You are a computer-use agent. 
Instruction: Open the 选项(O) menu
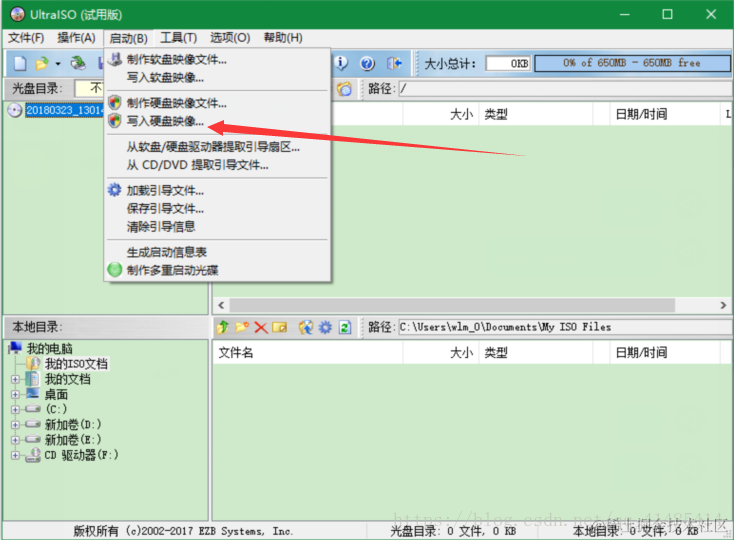[x=230, y=37]
